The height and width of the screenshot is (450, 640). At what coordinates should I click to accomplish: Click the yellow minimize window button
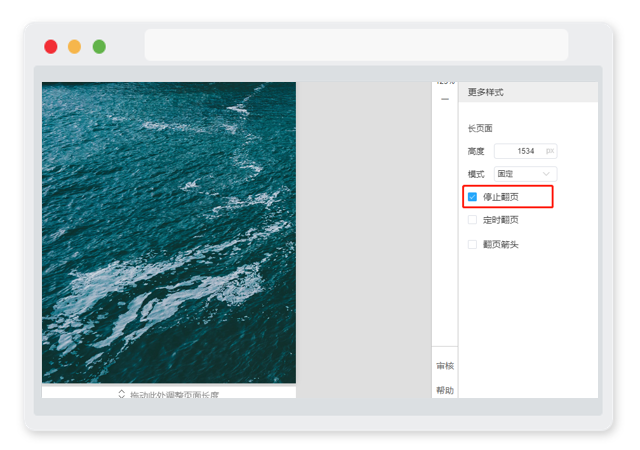tap(74, 47)
